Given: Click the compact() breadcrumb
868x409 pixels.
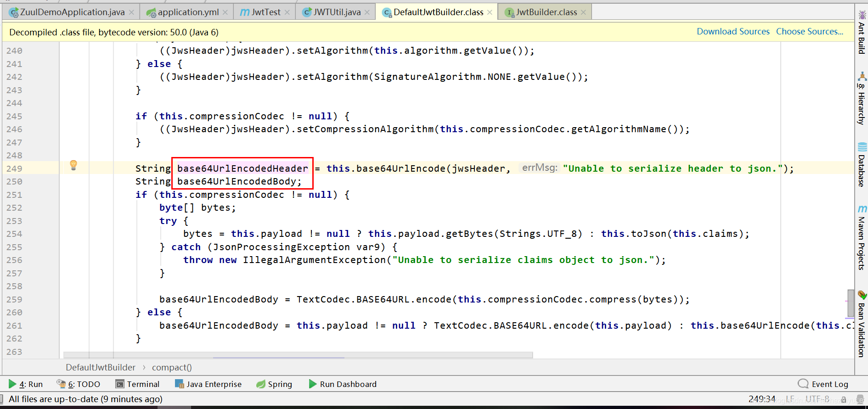Looking at the screenshot, I should pyautogui.click(x=172, y=367).
